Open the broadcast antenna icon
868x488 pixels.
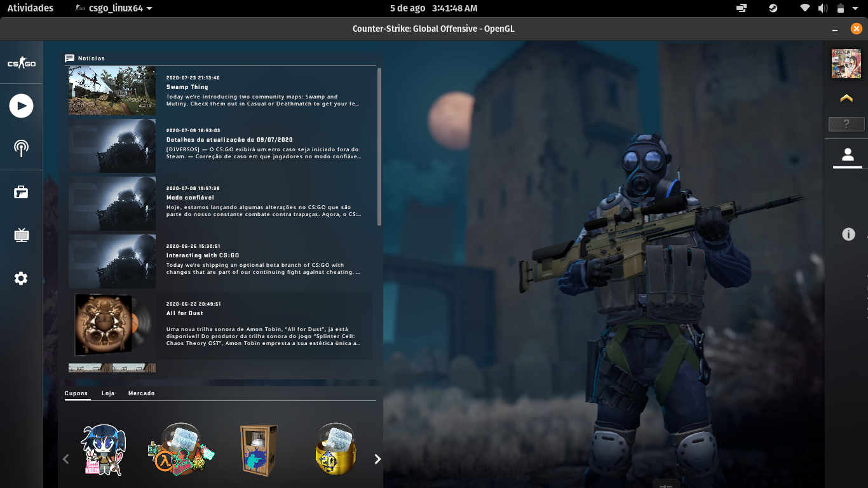pyautogui.click(x=21, y=148)
